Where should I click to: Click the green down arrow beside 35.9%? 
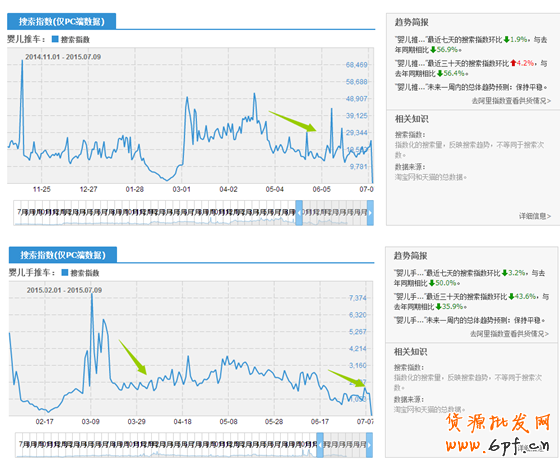[438, 307]
